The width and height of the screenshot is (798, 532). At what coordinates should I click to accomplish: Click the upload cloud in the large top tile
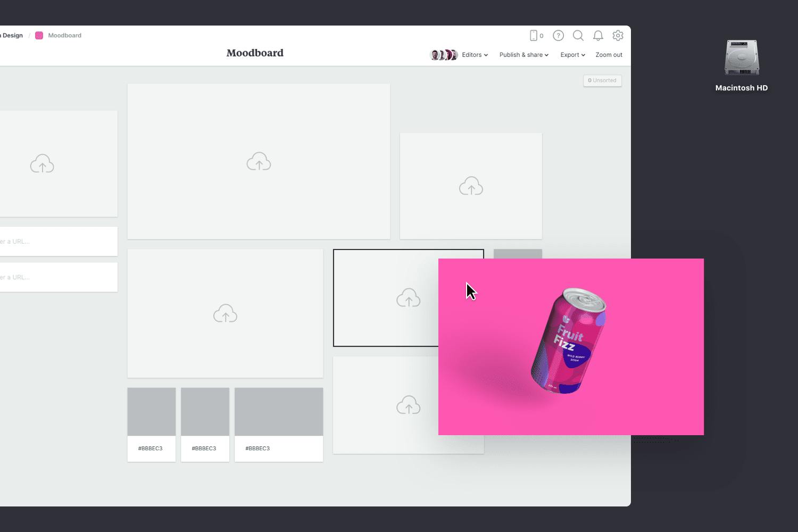[259, 161]
